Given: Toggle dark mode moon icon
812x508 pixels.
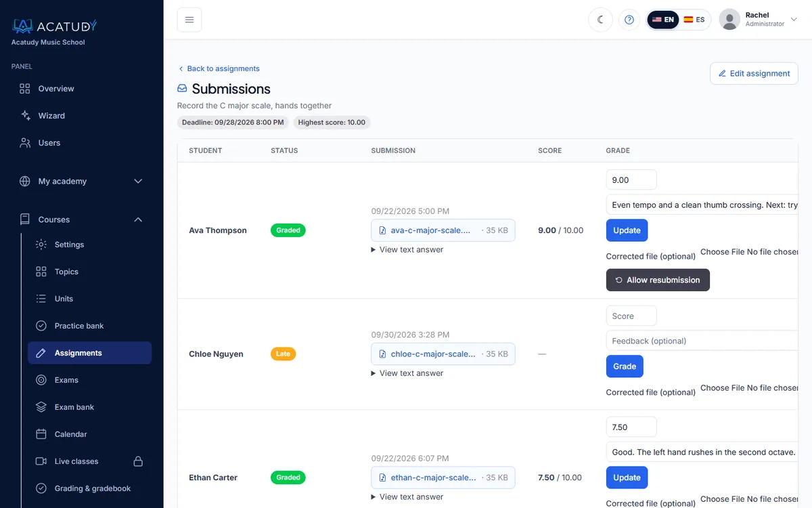Looking at the screenshot, I should click(x=600, y=20).
